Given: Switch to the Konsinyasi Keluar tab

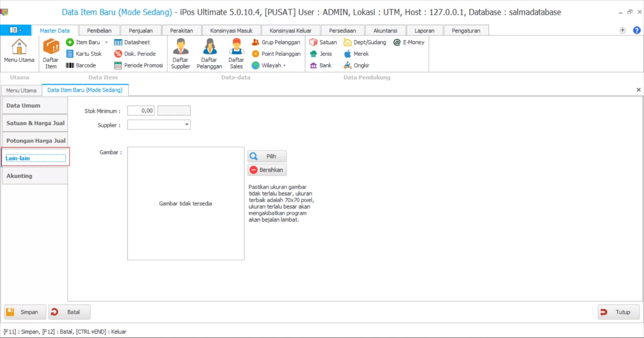Looking at the screenshot, I should 291,30.
